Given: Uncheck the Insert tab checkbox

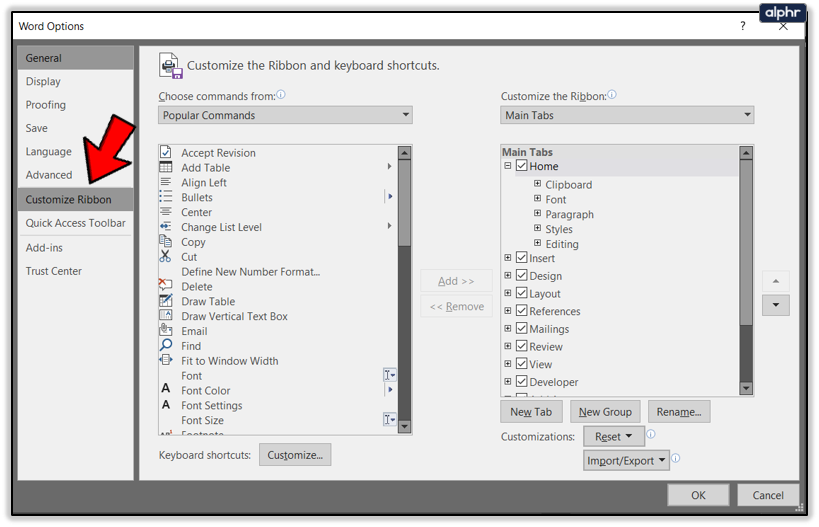Looking at the screenshot, I should tap(521, 257).
